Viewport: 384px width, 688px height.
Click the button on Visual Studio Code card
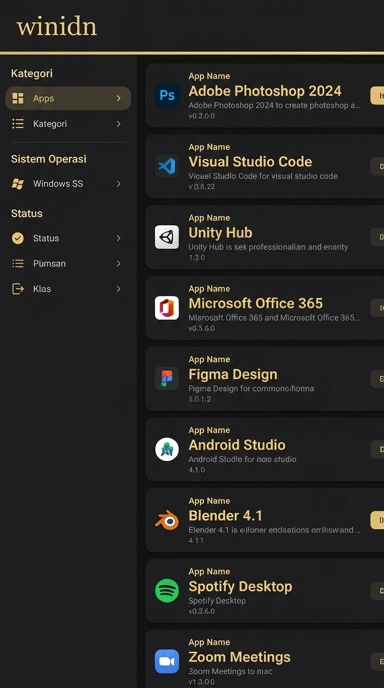[x=377, y=166]
